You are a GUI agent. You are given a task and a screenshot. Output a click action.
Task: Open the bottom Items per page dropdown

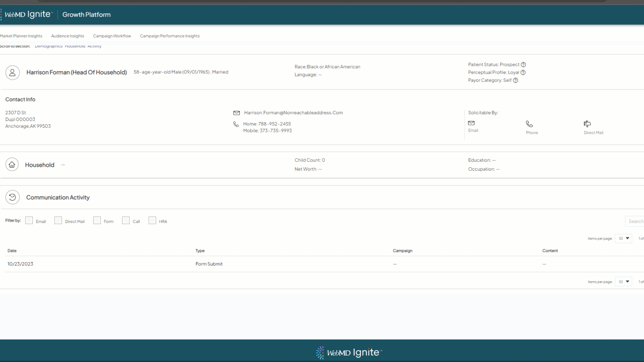[623, 282]
